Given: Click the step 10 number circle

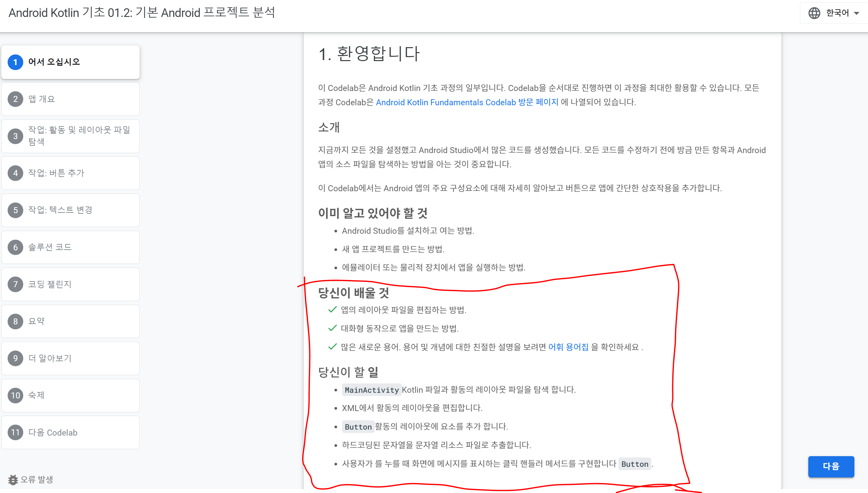Looking at the screenshot, I should point(15,395).
